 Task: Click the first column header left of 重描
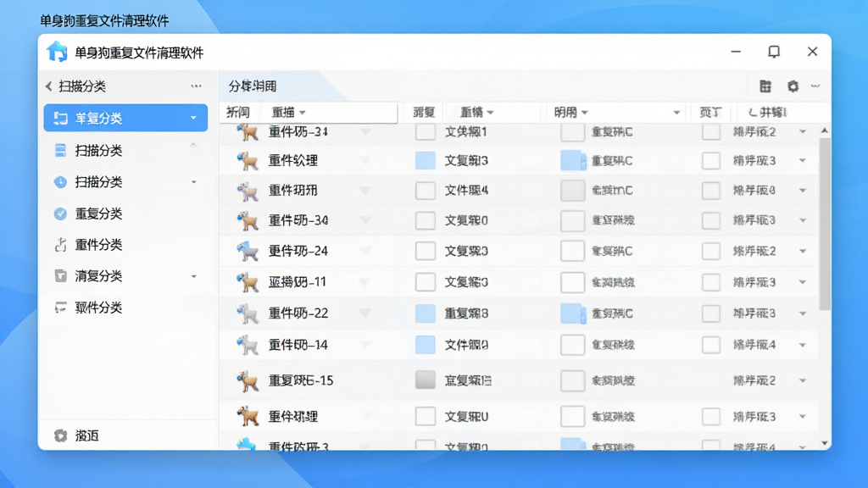(238, 113)
